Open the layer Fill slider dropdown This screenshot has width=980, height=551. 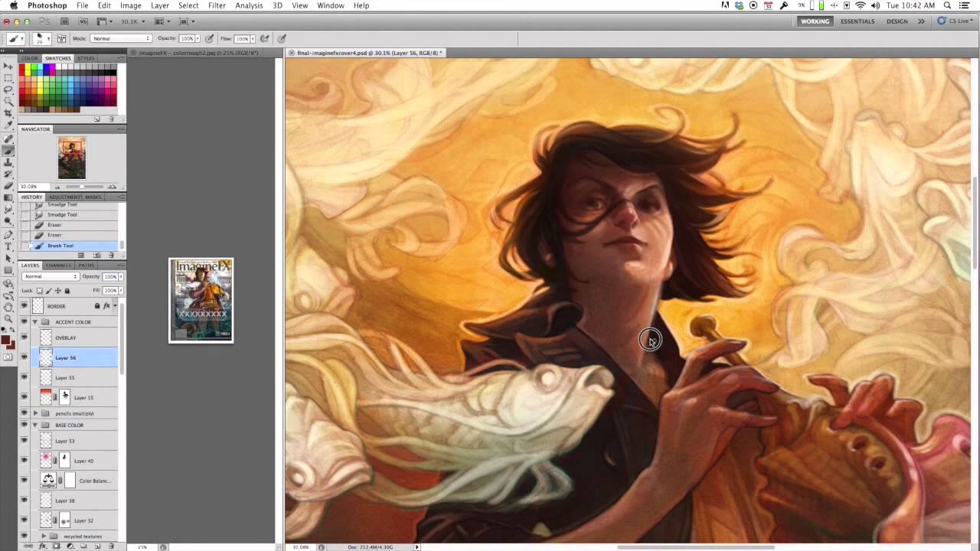tap(120, 291)
